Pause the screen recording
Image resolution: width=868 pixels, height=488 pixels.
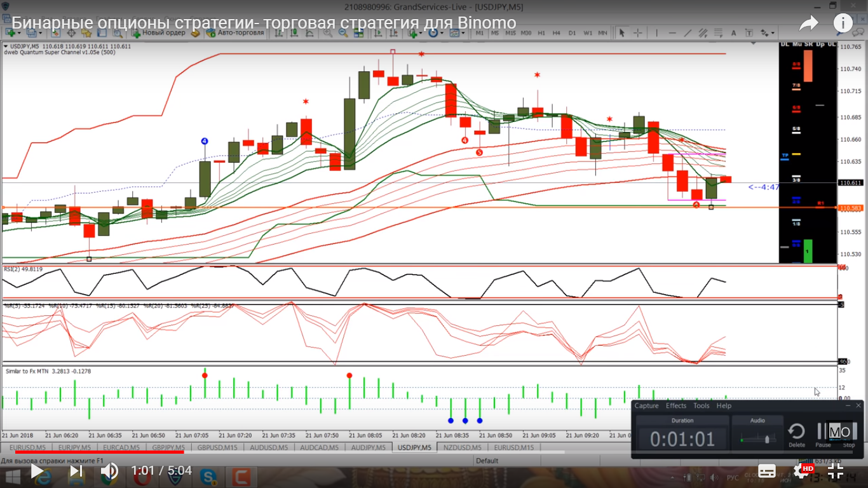coord(824,435)
